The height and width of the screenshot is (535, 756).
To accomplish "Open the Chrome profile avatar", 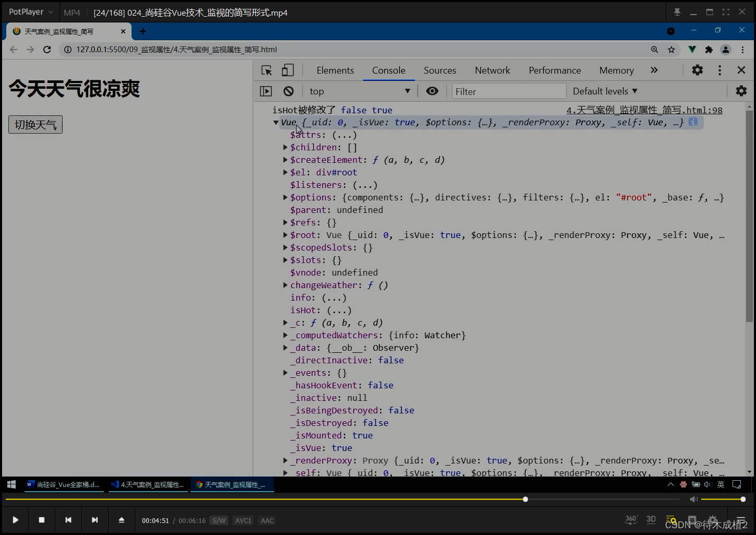I will coord(726,50).
